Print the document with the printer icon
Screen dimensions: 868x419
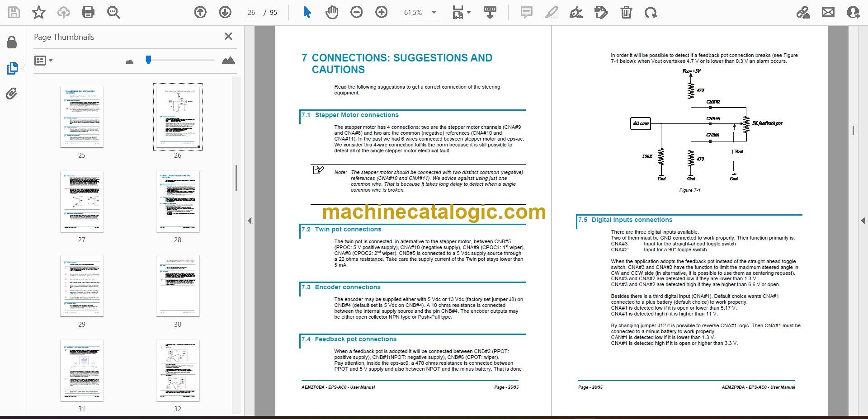tap(88, 12)
